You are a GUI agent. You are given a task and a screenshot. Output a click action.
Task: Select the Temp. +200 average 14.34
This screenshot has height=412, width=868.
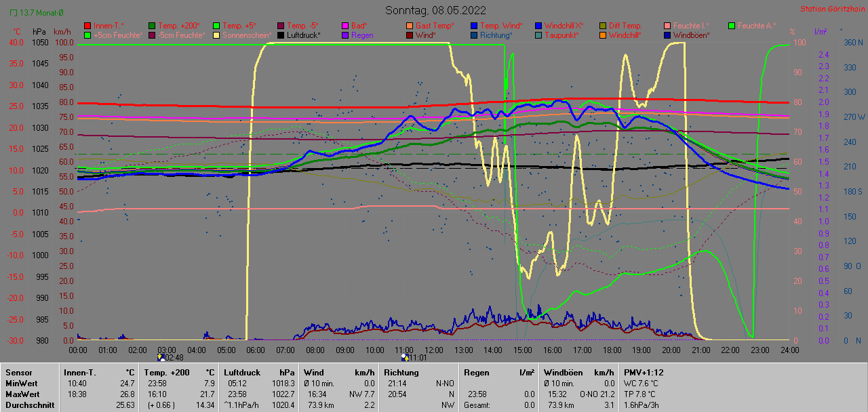[204, 405]
